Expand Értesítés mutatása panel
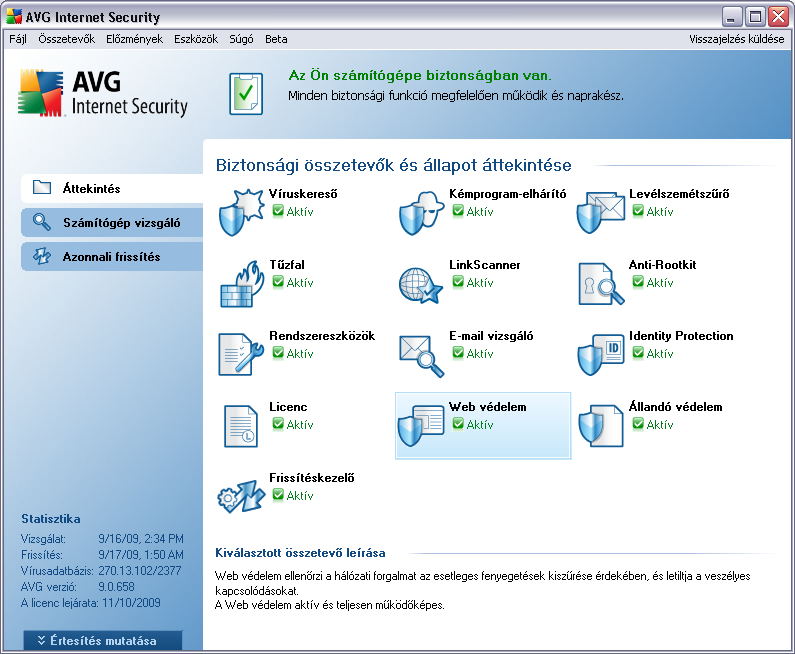The width and height of the screenshot is (795, 654). [103, 640]
